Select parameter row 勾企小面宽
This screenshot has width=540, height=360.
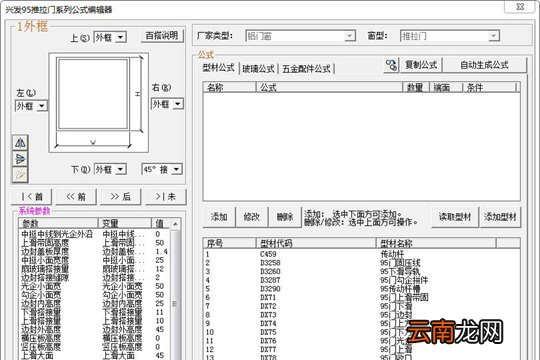click(x=94, y=295)
